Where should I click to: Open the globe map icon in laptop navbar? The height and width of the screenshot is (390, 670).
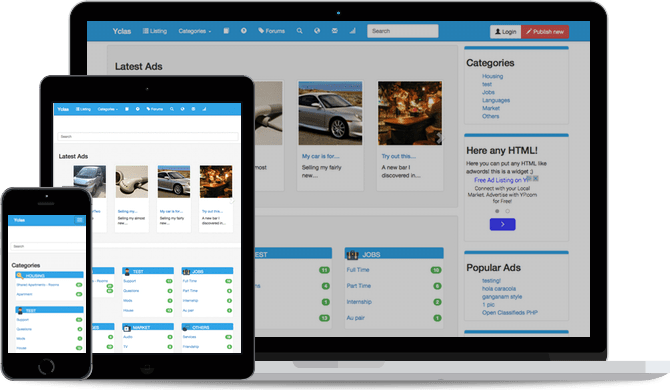tap(317, 31)
